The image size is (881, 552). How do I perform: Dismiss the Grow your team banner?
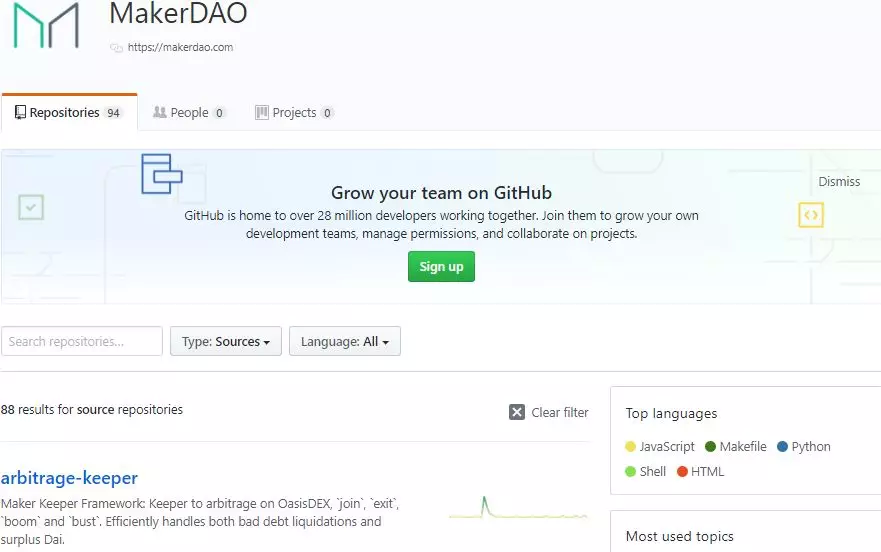pyautogui.click(x=839, y=182)
